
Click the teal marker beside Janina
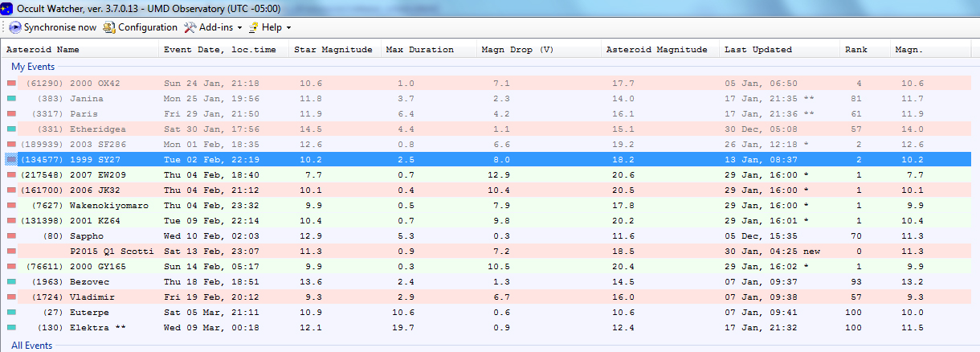pos(12,99)
